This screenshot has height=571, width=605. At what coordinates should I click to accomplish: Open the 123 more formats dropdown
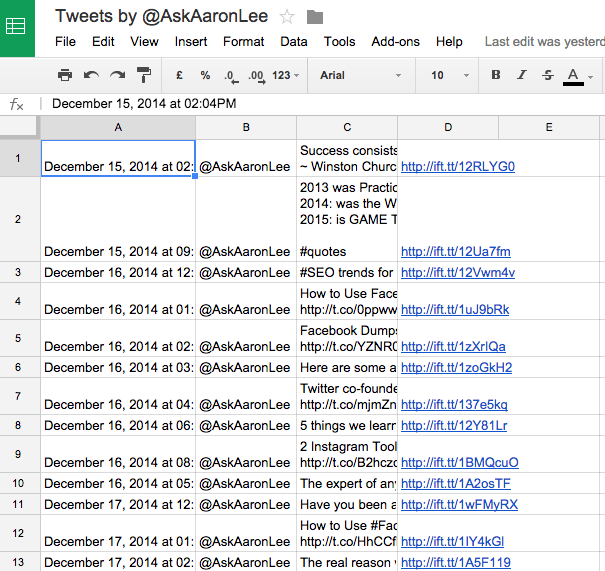tap(286, 75)
